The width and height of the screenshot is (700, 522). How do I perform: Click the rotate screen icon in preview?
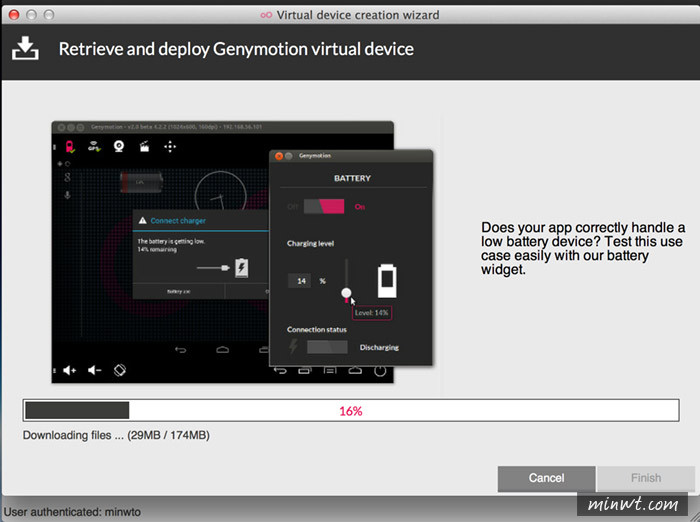pos(120,370)
